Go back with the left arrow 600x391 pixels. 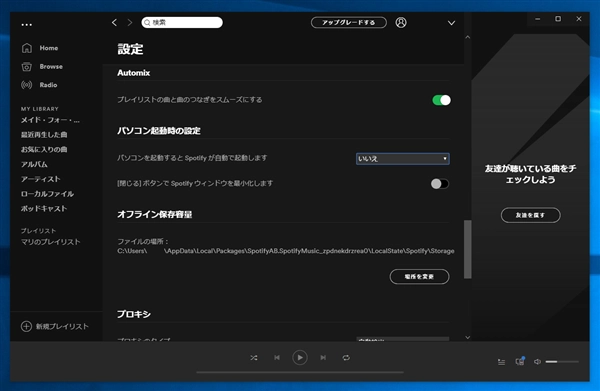(114, 23)
